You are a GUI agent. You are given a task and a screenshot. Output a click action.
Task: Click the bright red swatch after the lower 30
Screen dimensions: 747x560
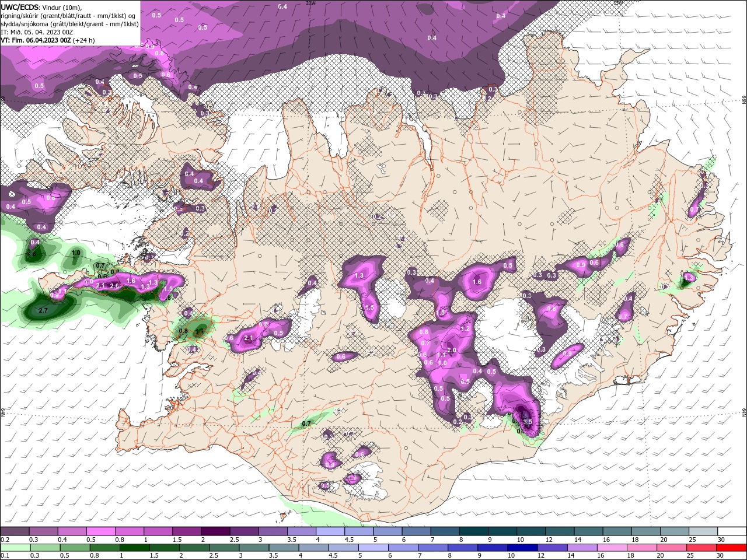[x=732, y=548]
